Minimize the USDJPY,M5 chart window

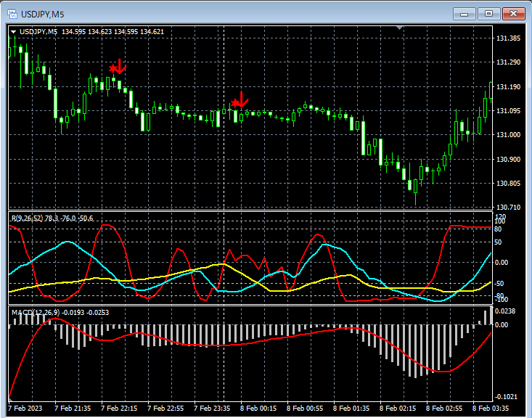tap(465, 13)
